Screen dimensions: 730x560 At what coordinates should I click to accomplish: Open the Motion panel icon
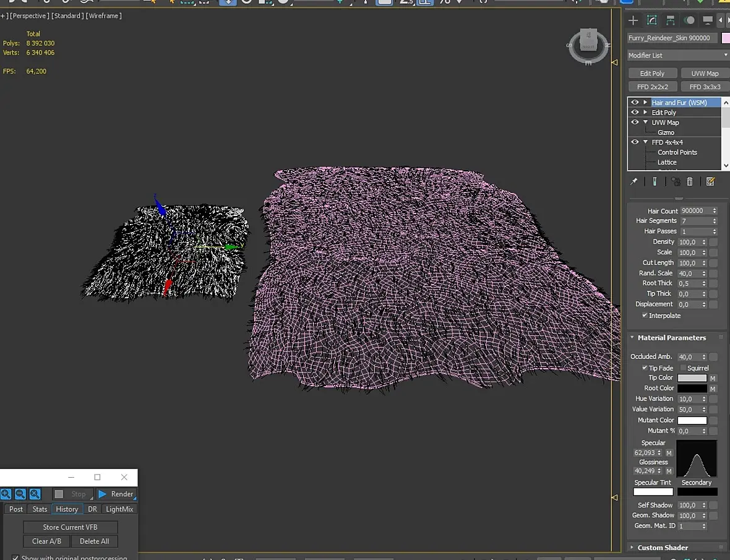(x=689, y=20)
